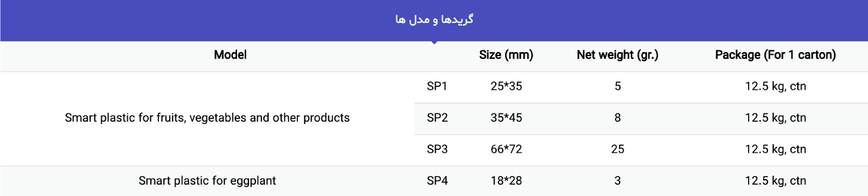The width and height of the screenshot is (868, 196).
Task: Click the Model column header
Action: tap(230, 55)
